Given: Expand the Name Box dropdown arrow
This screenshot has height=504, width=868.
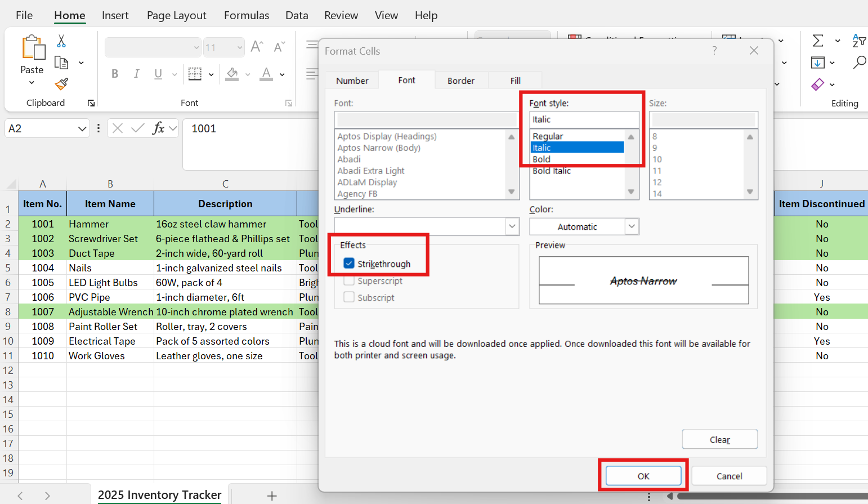Looking at the screenshot, I should (x=82, y=129).
